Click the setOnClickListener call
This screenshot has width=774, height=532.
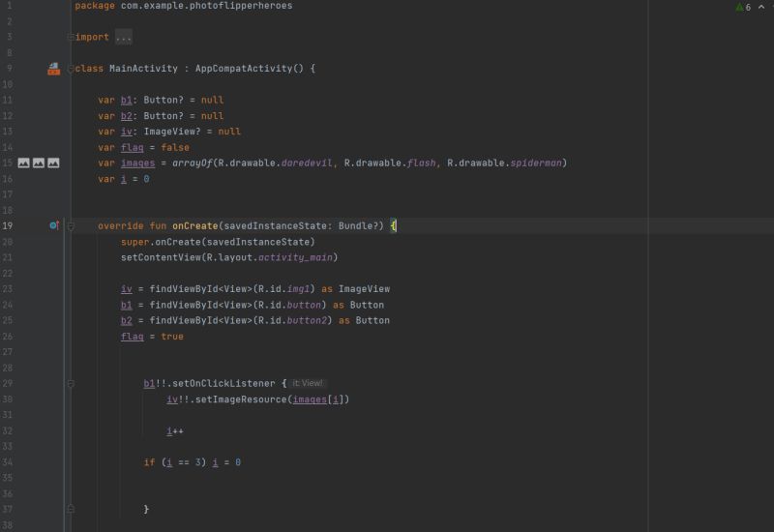tap(223, 383)
